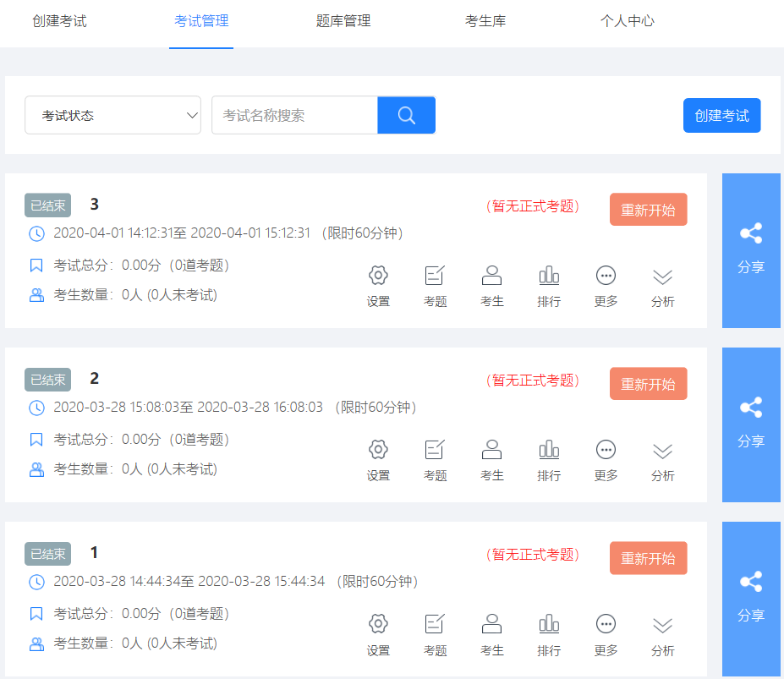Screen dimensions: 784x679
Task: Restart exam 1 with 重新开始
Action: tap(648, 558)
